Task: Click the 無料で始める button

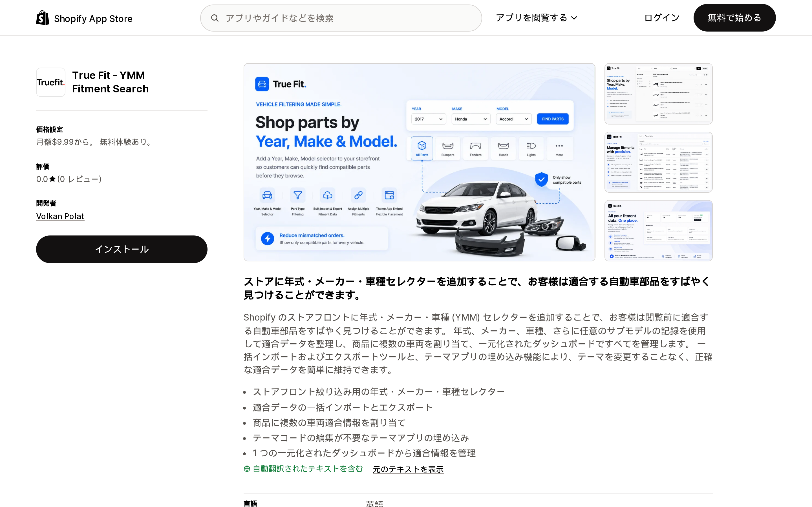Action: [734, 18]
